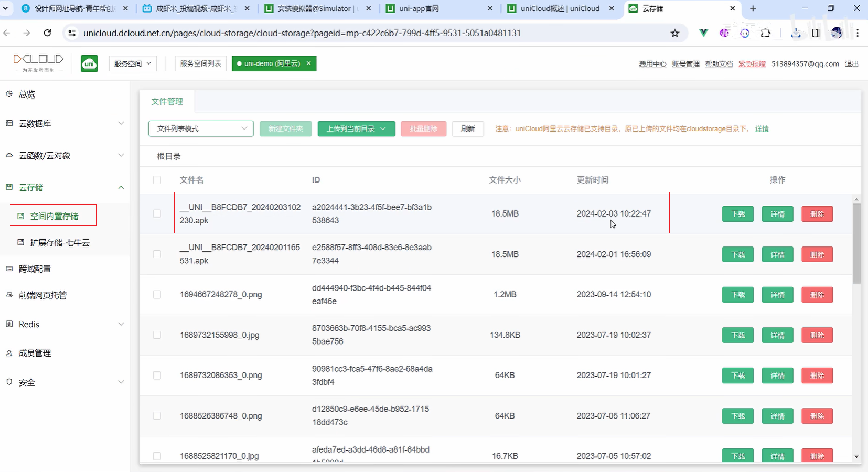The image size is (868, 472).
Task: Open 费用中心 link
Action: coord(652,64)
